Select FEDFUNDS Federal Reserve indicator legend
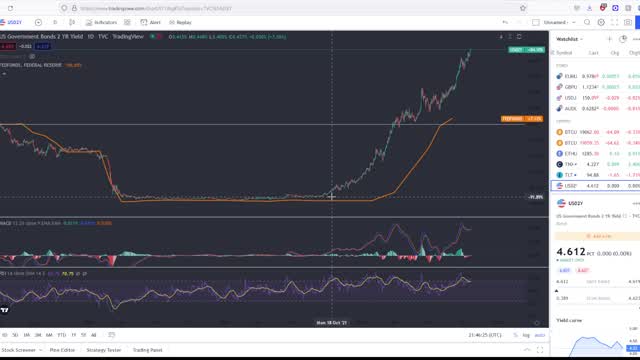The width and height of the screenshot is (640, 360). click(41, 65)
